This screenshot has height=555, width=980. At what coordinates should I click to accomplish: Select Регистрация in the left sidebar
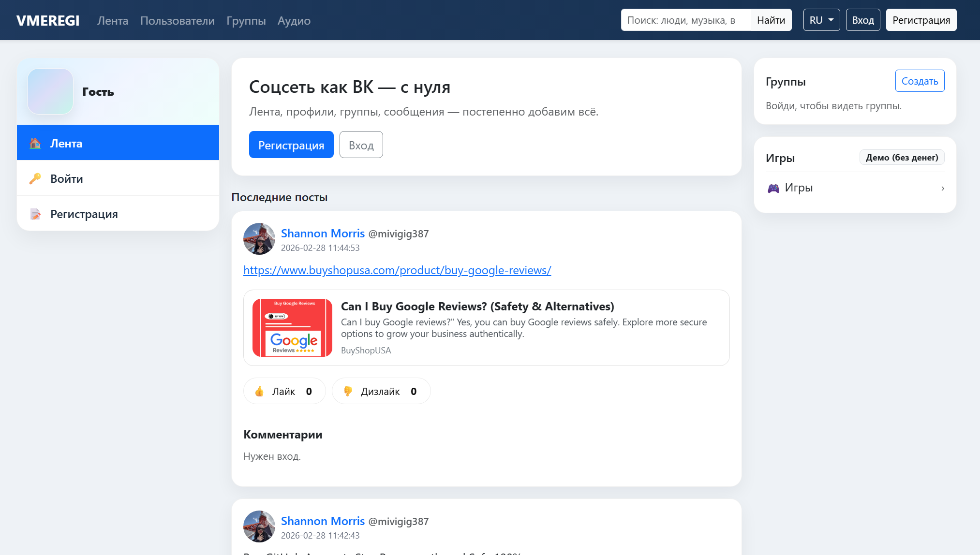click(x=118, y=213)
